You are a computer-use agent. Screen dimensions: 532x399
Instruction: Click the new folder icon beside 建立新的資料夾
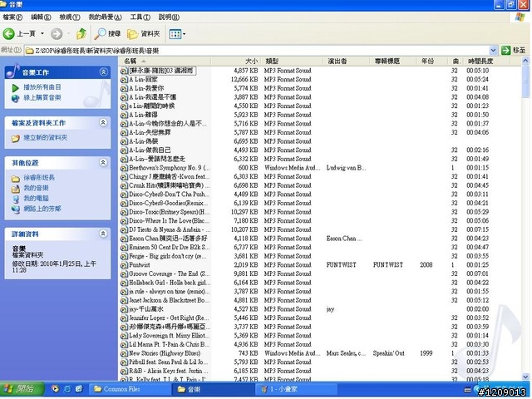[x=15, y=138]
